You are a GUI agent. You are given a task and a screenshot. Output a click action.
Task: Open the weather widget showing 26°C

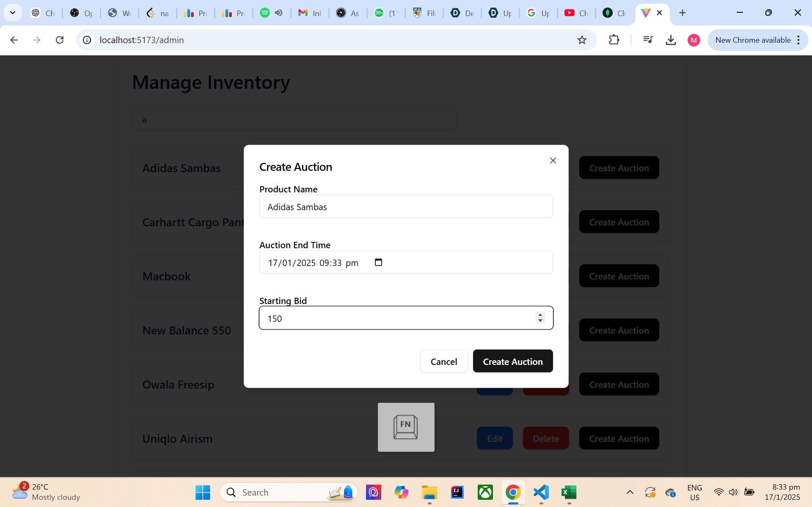[46, 492]
